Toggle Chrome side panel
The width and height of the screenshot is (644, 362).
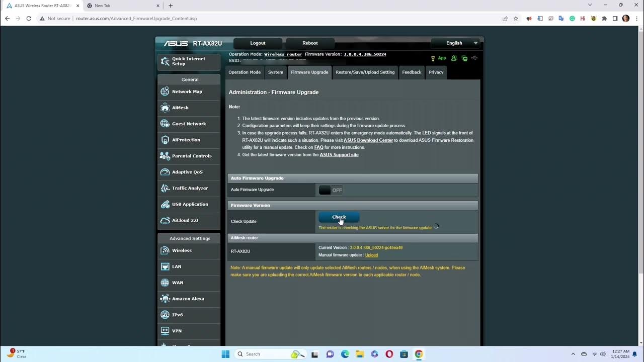[615, 19]
